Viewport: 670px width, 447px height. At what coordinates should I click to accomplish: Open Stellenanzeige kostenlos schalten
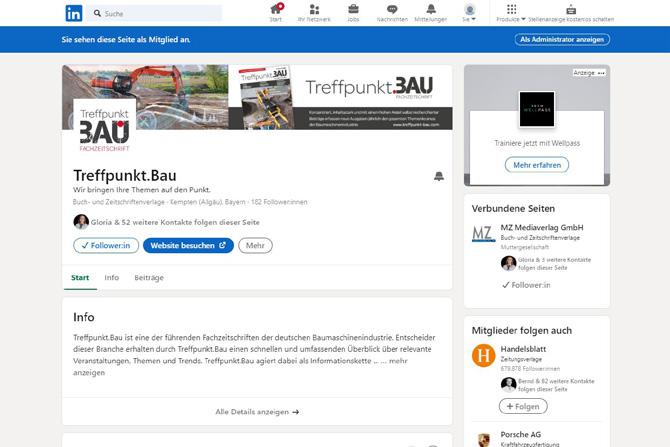point(571,12)
